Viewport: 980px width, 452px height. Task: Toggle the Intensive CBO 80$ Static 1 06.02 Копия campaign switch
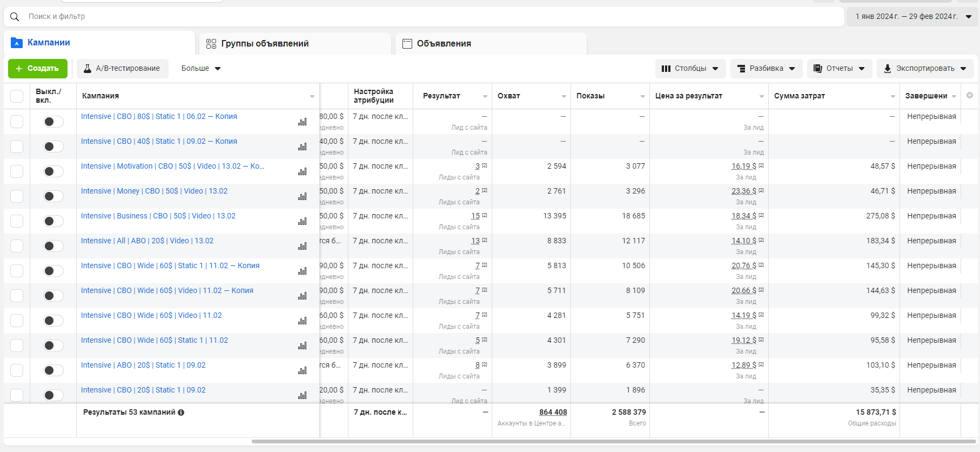pyautogui.click(x=53, y=122)
